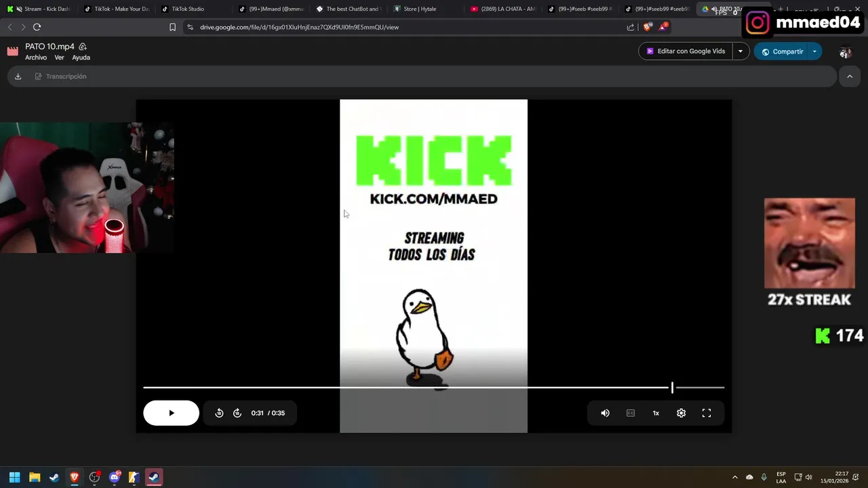Go forward in browser history
The image size is (868, 488).
click(22, 27)
